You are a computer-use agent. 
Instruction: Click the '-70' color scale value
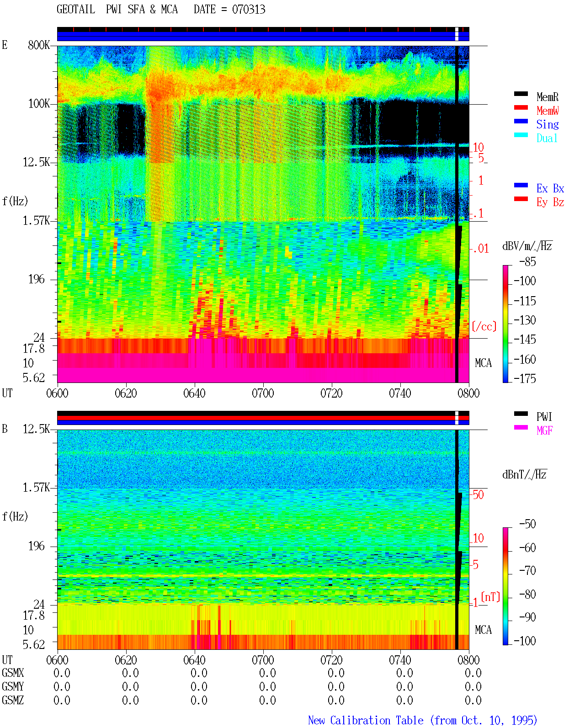coord(527,570)
